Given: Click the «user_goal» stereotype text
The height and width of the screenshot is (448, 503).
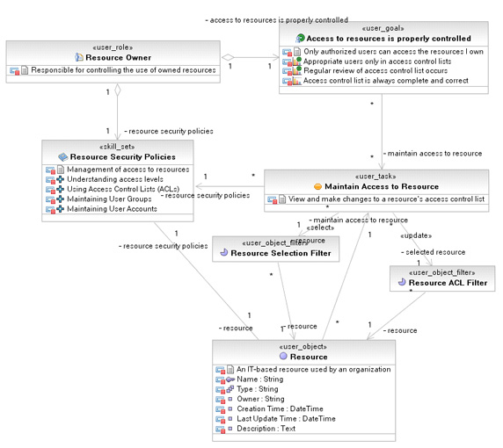Looking at the screenshot, I should point(383,28).
